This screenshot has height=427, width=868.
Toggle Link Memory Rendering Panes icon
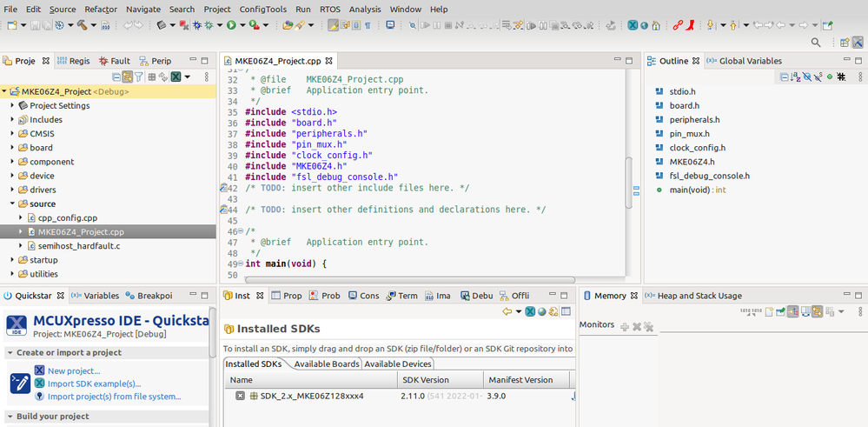[x=817, y=312]
